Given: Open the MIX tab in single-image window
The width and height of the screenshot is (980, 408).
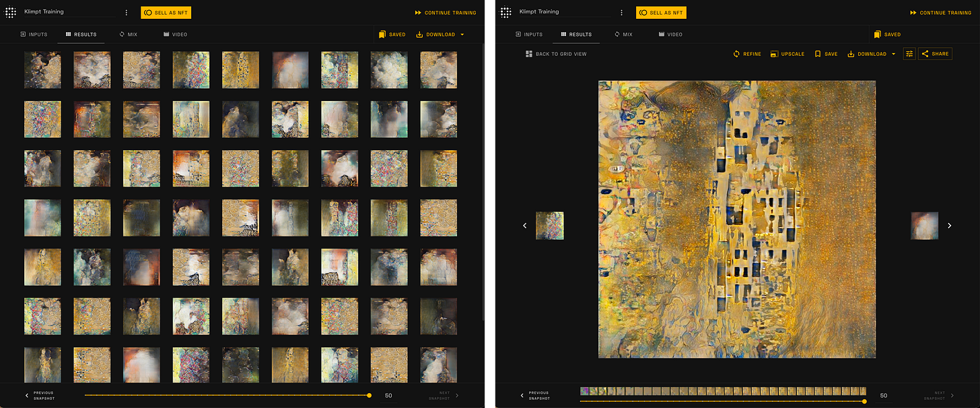Looking at the screenshot, I should tap(623, 34).
